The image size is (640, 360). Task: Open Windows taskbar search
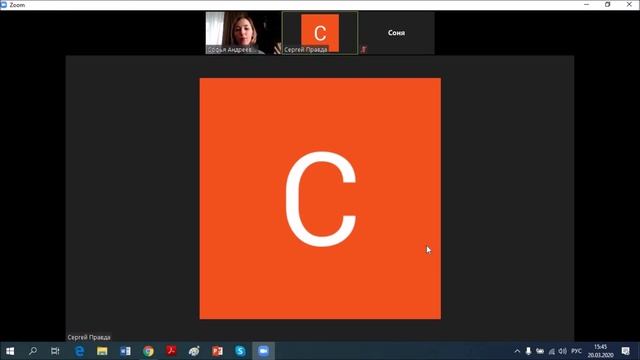pos(33,351)
